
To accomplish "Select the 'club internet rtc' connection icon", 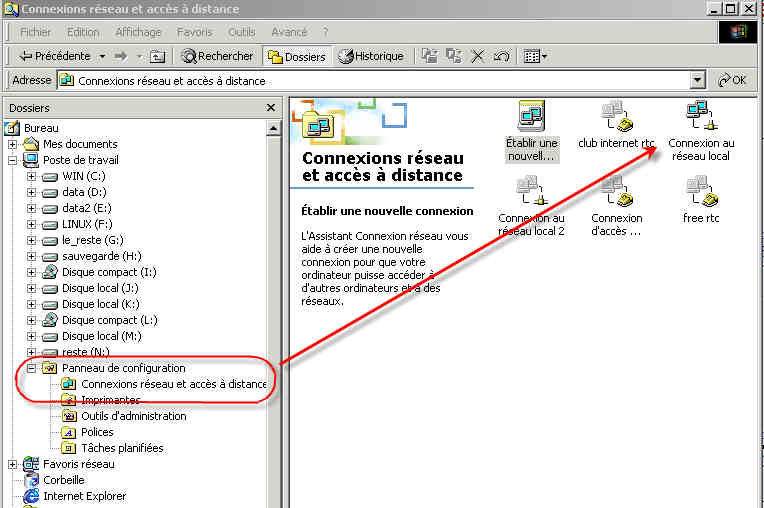I will coord(616,118).
